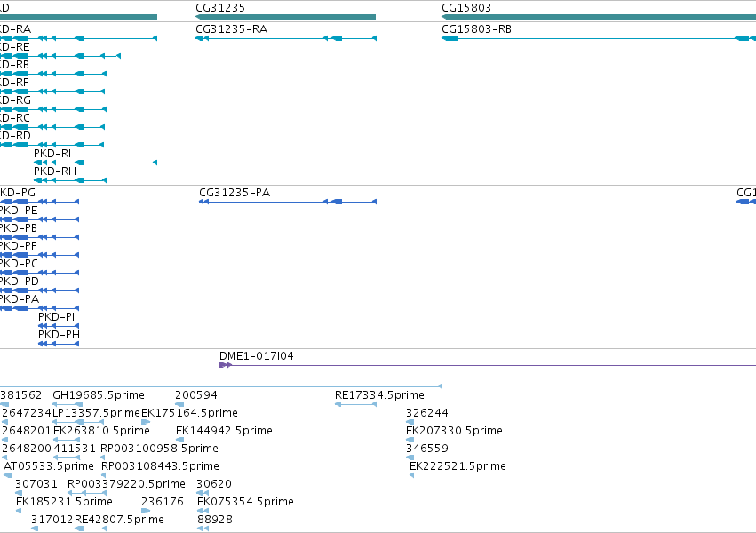
Task: Select the PKD-PH protein label
Action: [59, 334]
